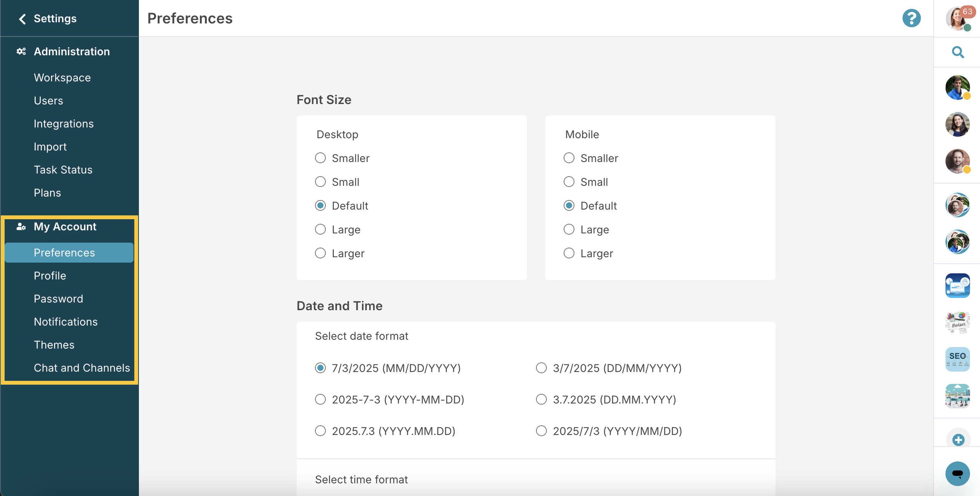Screen dimensions: 980x496
Task: Choose MM/DD/YYYY date format
Action: coord(320,368)
